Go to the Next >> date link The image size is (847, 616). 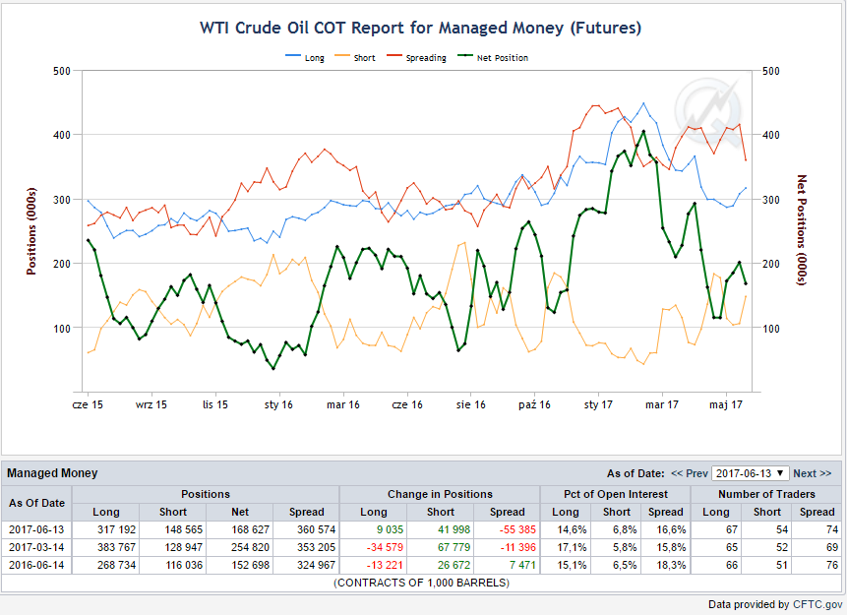pos(812,473)
